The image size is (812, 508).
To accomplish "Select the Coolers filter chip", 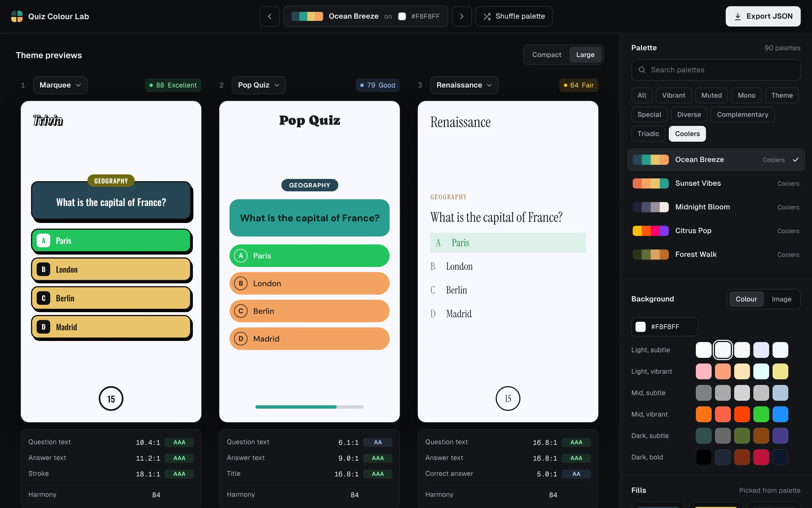I will tap(687, 134).
